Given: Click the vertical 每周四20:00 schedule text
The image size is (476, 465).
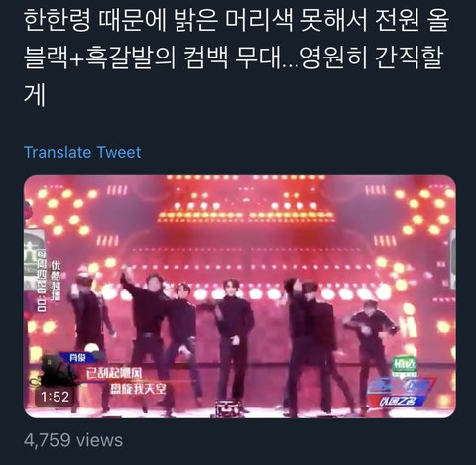Looking at the screenshot, I should pos(42,281).
